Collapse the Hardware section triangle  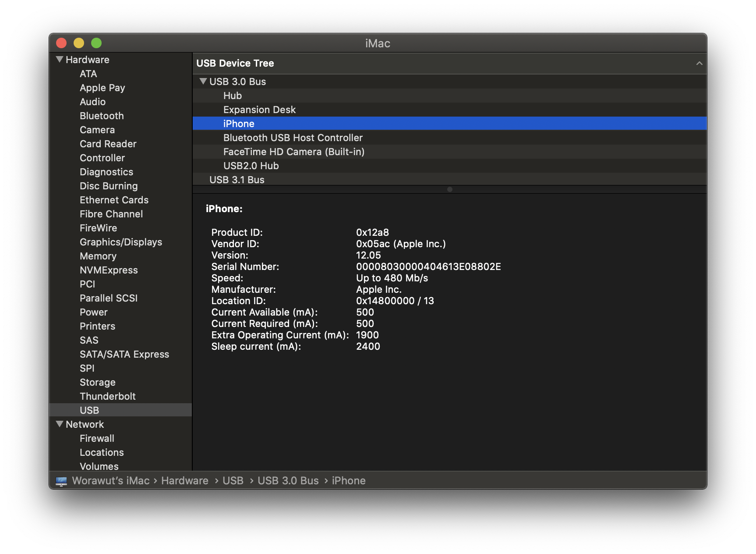point(60,59)
